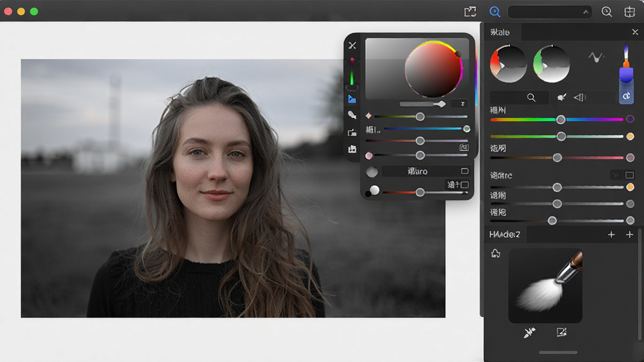Open the curve wave icon in the right panel
Image resolution: width=644 pixels, height=362 pixels.
[596, 57]
